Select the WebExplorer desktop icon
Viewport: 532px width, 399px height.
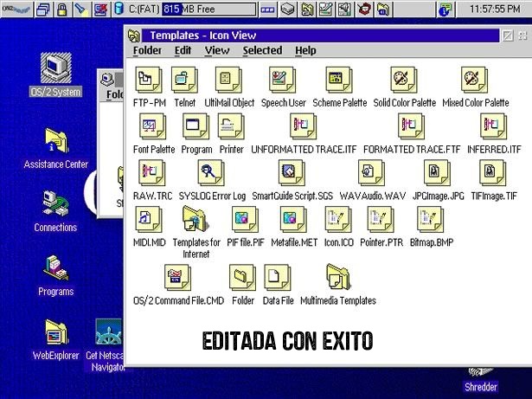point(56,331)
